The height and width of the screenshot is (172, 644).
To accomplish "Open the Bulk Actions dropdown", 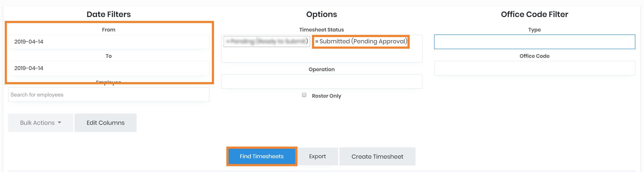I will coord(40,123).
